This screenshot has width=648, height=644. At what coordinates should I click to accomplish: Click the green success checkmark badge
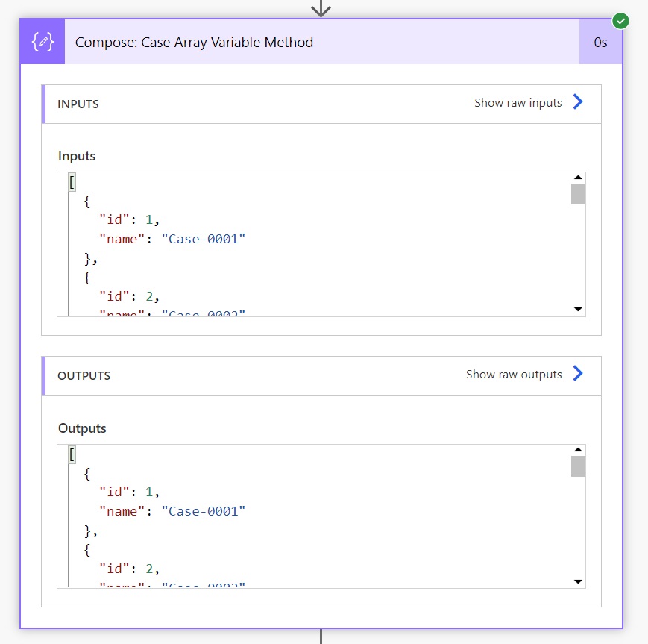coord(620,21)
